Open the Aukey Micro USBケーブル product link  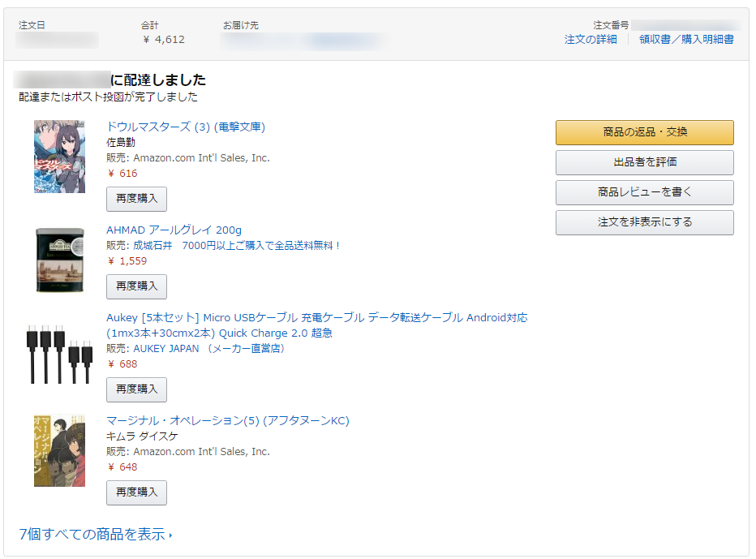pos(316,318)
